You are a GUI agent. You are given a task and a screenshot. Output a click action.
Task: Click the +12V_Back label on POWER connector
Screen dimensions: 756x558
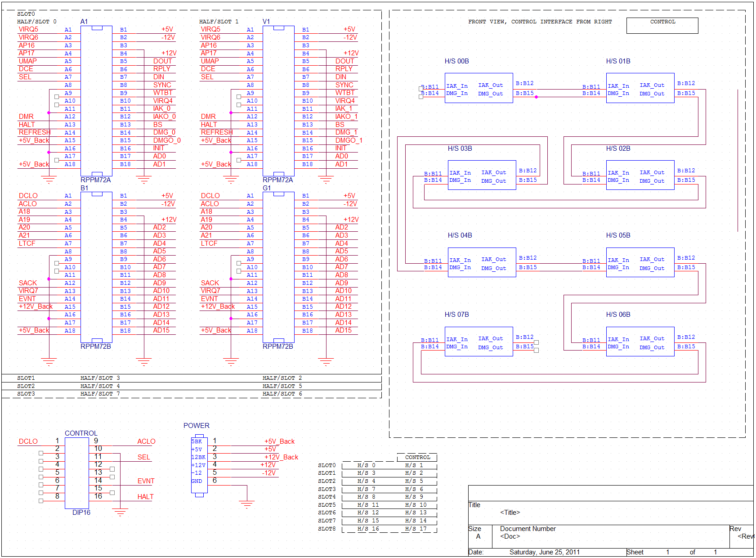(x=281, y=457)
